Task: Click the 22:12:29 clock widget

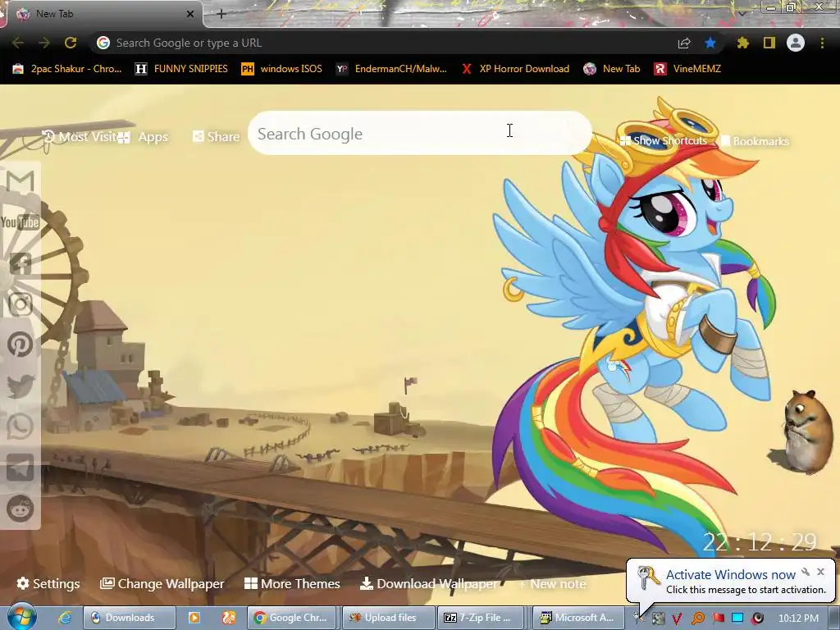Action: (x=760, y=543)
